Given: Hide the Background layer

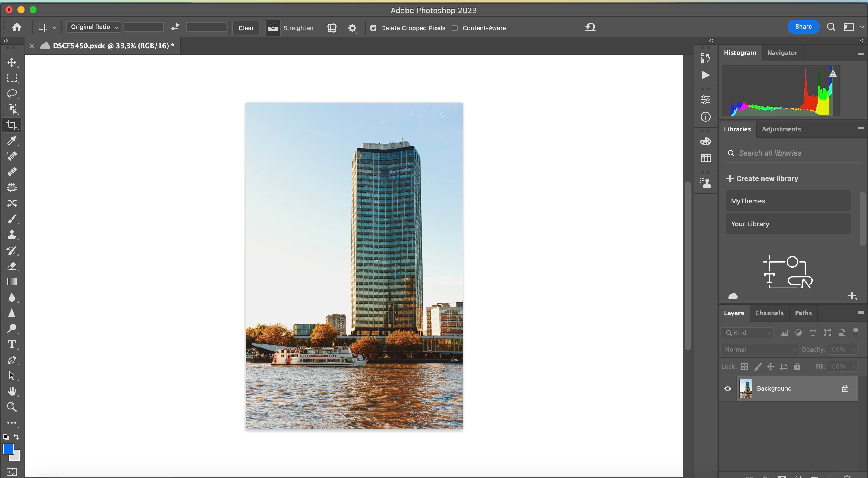Looking at the screenshot, I should pyautogui.click(x=727, y=388).
